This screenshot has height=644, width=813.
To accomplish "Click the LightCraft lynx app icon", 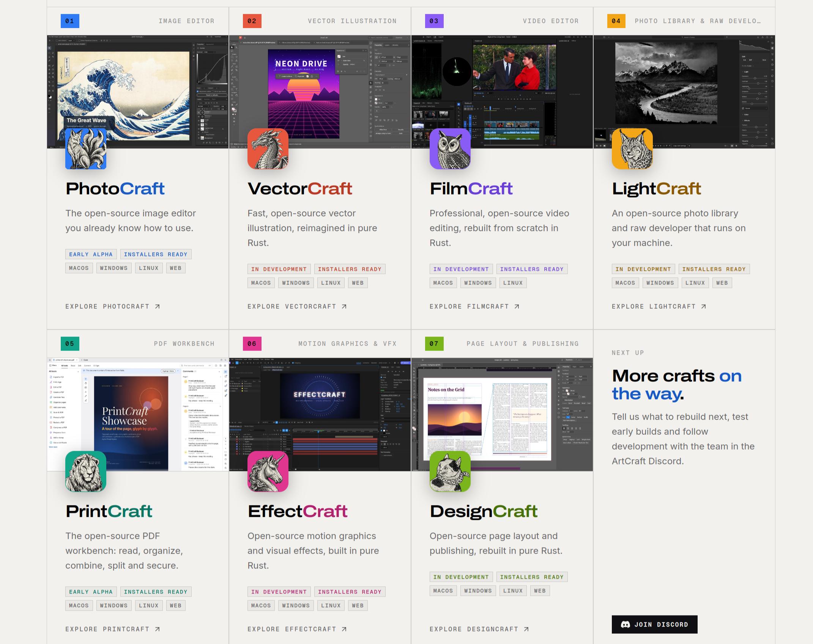I will tap(632, 148).
